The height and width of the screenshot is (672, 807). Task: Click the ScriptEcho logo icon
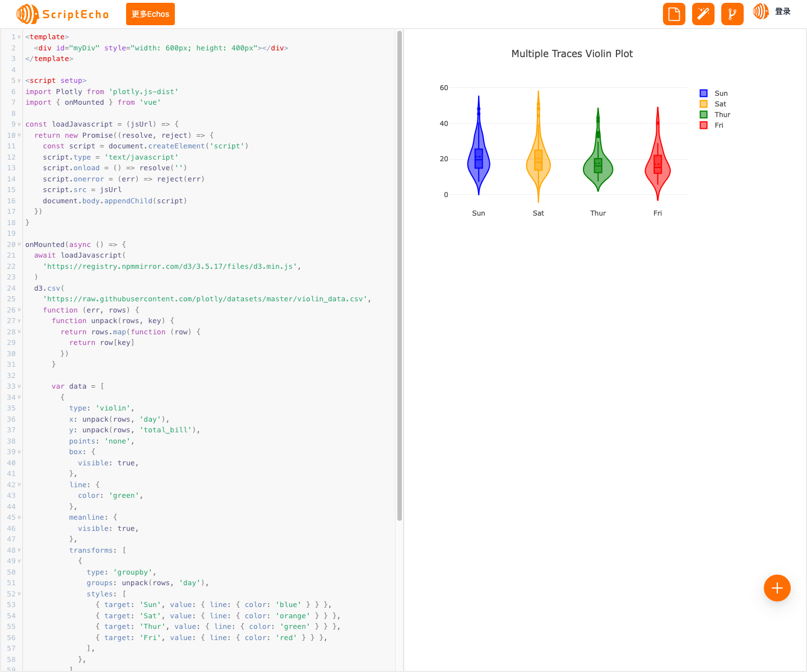[x=27, y=14]
